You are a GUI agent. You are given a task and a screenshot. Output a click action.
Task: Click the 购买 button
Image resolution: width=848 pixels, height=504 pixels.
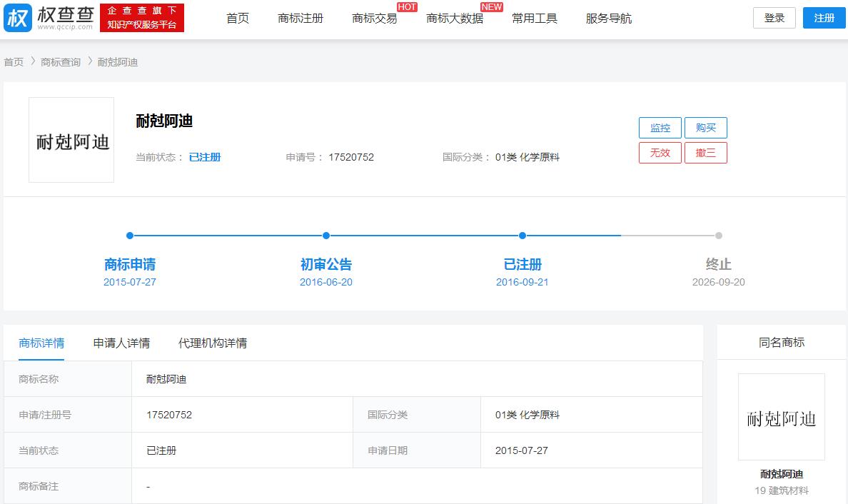[706, 128]
